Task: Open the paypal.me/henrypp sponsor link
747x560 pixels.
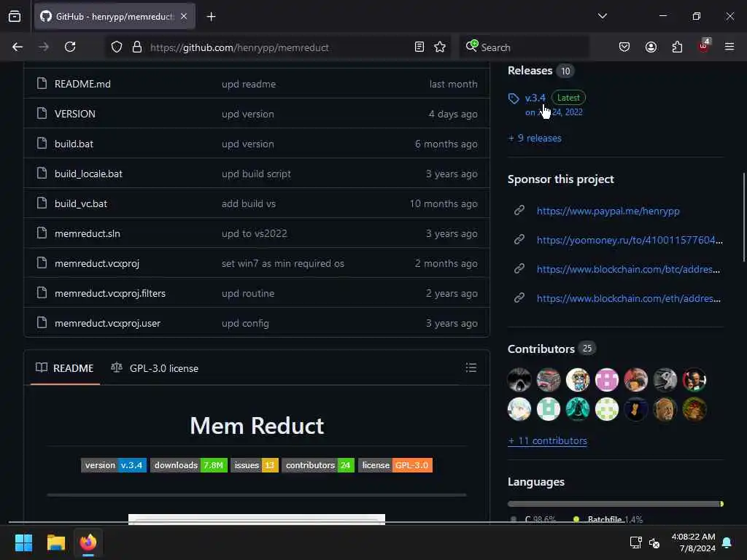Action: (608, 211)
